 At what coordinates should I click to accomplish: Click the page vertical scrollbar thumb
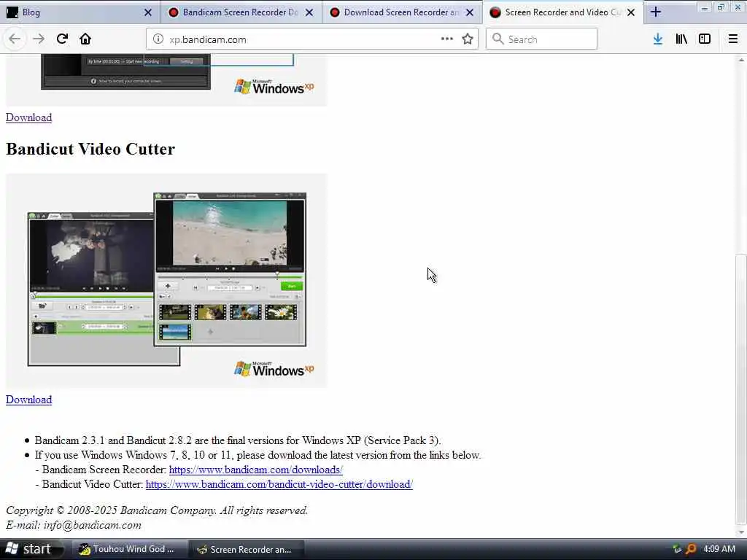(x=741, y=389)
